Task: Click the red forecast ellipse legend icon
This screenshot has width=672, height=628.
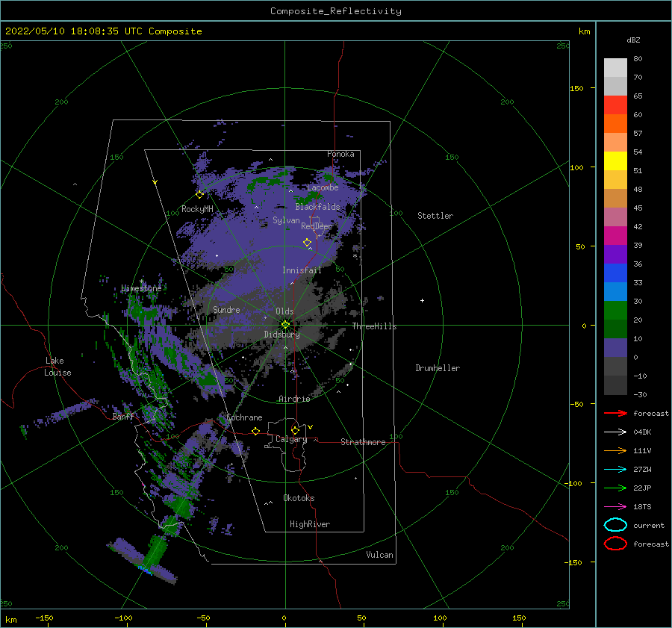Action: point(615,544)
